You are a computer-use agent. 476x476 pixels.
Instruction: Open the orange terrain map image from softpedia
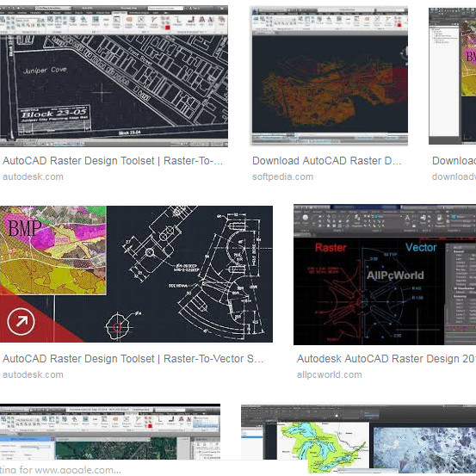(x=330, y=76)
